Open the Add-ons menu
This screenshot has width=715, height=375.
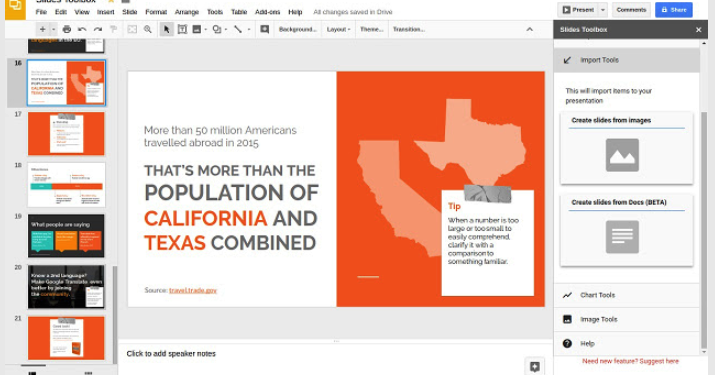(x=267, y=12)
